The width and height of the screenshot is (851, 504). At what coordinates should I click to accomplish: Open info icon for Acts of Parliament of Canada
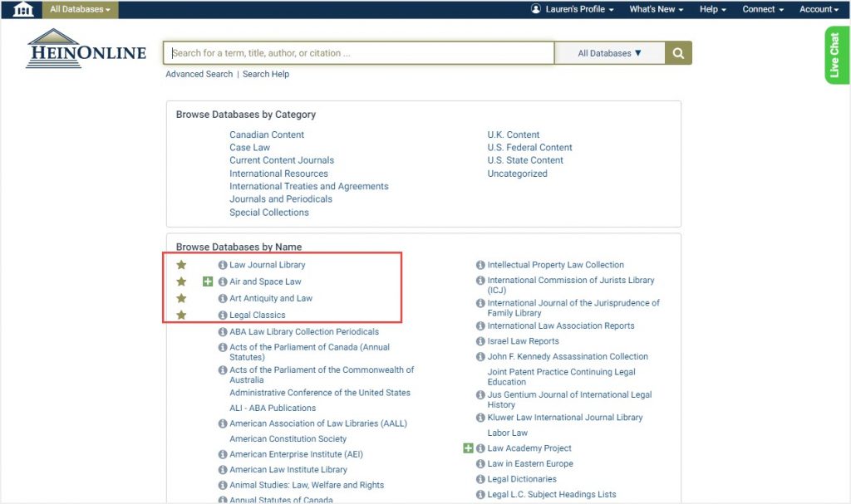223,347
